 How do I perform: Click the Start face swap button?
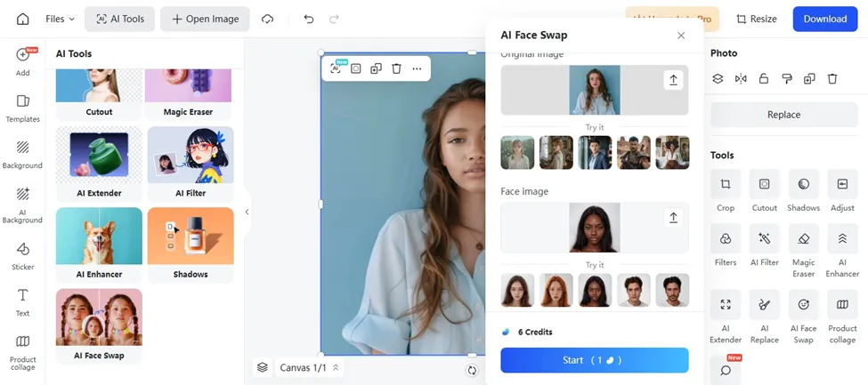(x=595, y=360)
